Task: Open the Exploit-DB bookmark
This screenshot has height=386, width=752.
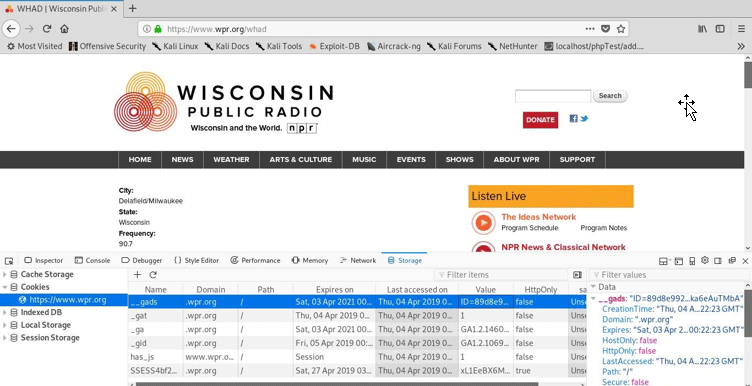Action: (x=334, y=46)
